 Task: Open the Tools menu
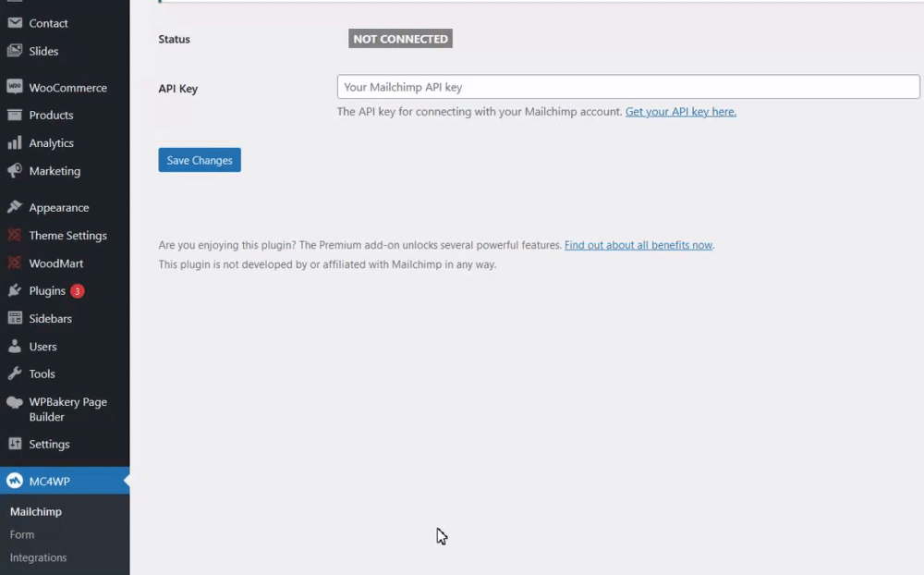point(42,373)
